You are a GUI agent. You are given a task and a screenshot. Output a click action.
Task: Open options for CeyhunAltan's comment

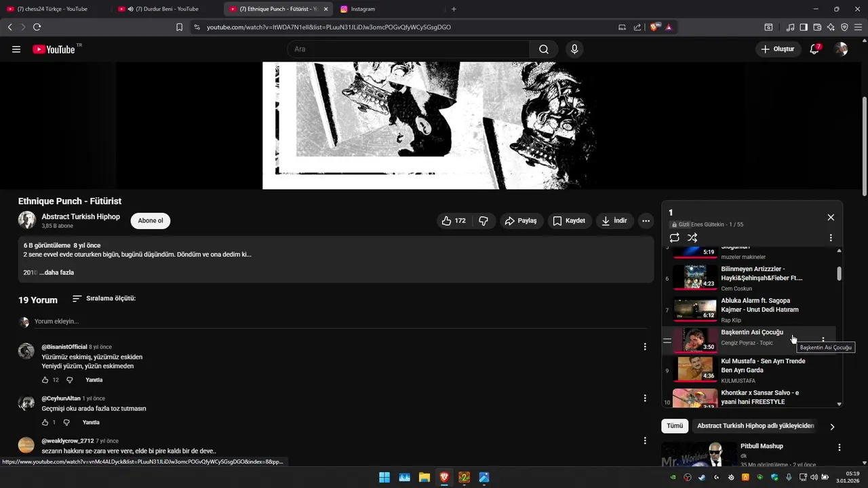pyautogui.click(x=645, y=399)
